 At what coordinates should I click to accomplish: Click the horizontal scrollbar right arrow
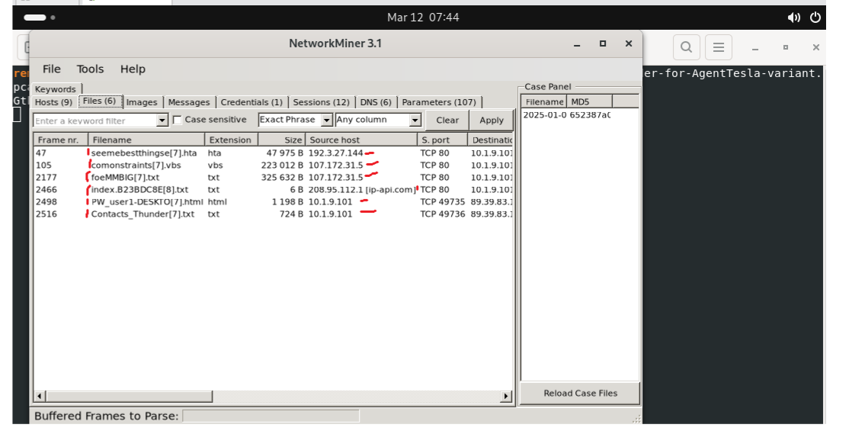[506, 396]
